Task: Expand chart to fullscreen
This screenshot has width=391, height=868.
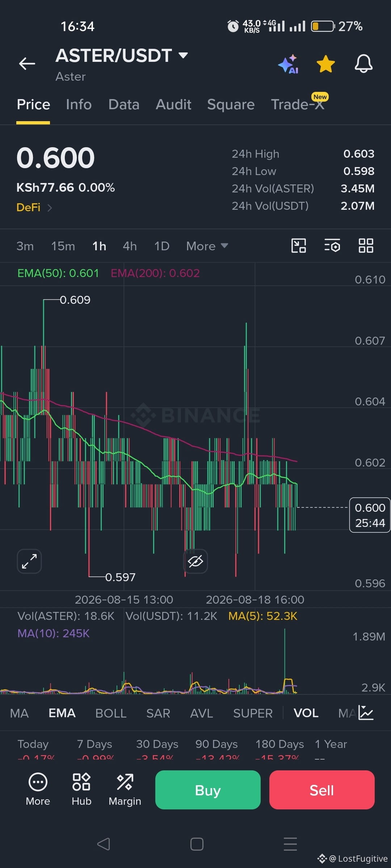Action: point(29,561)
